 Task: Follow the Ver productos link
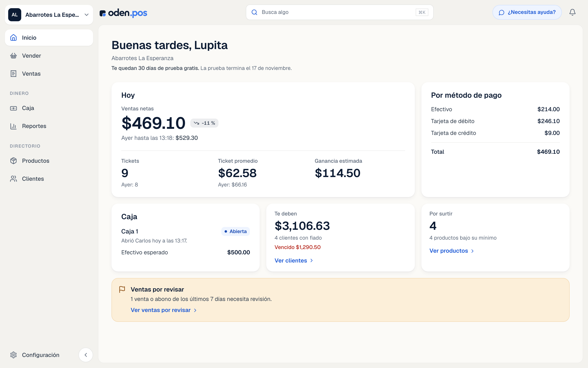(452, 251)
